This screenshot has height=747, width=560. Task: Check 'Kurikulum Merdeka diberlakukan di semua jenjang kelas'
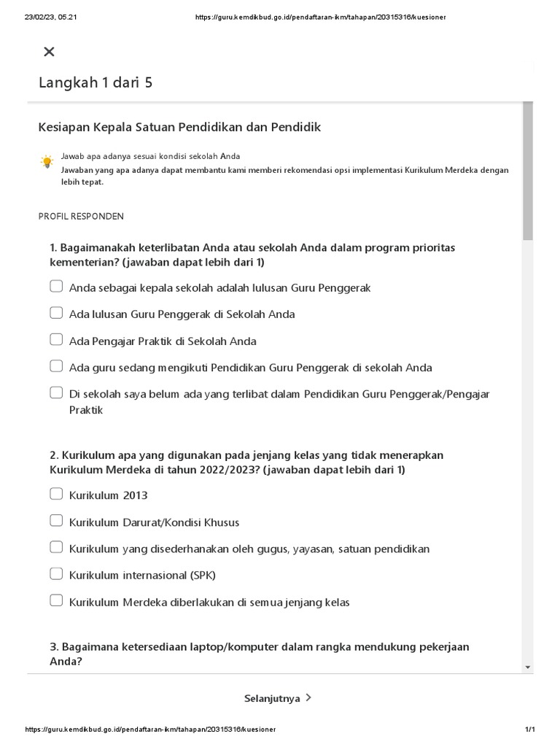[x=56, y=601]
